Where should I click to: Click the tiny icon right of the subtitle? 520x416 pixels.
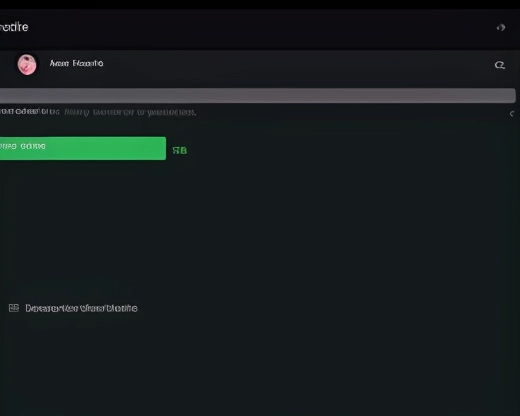[512, 114]
